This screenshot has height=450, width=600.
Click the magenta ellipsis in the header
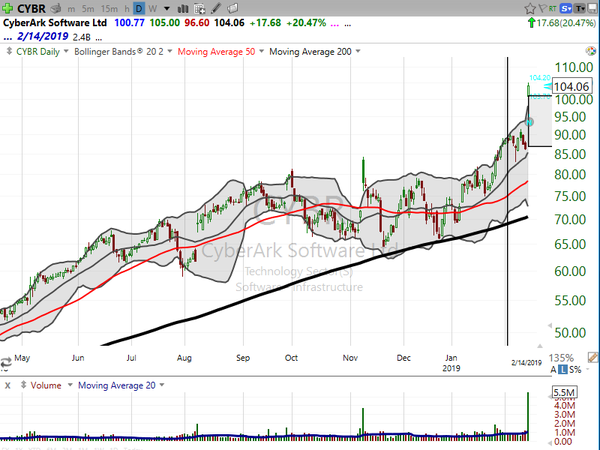pyautogui.click(x=334, y=25)
